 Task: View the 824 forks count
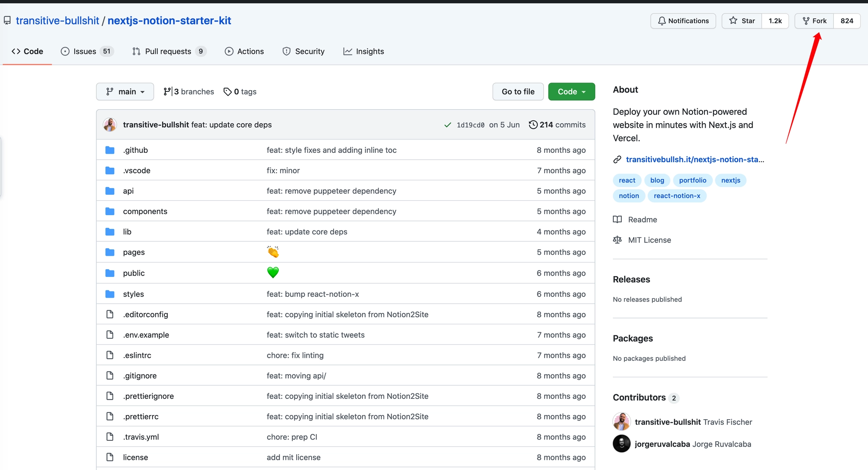pos(847,21)
